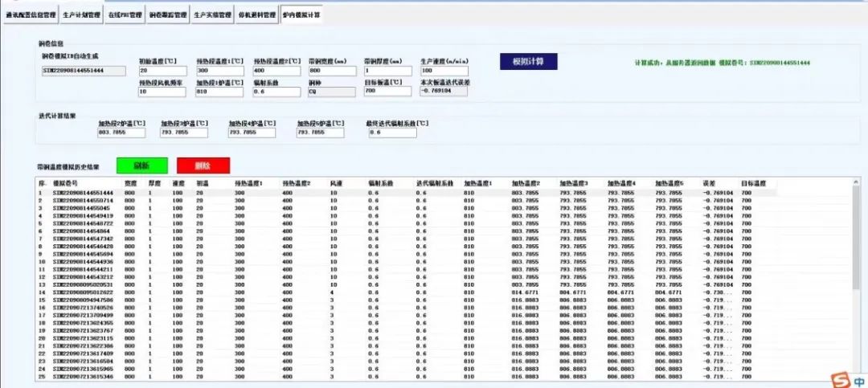Open the 生产实绩管理 tab
The width and height of the screenshot is (868, 388).
coord(212,15)
